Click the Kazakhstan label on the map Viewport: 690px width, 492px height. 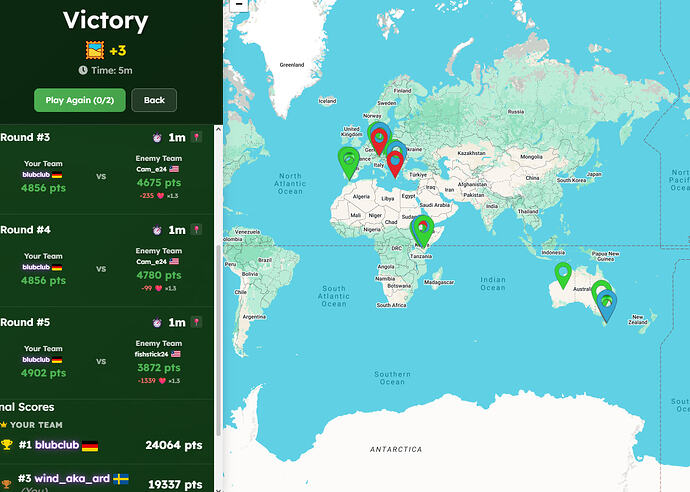click(x=471, y=153)
